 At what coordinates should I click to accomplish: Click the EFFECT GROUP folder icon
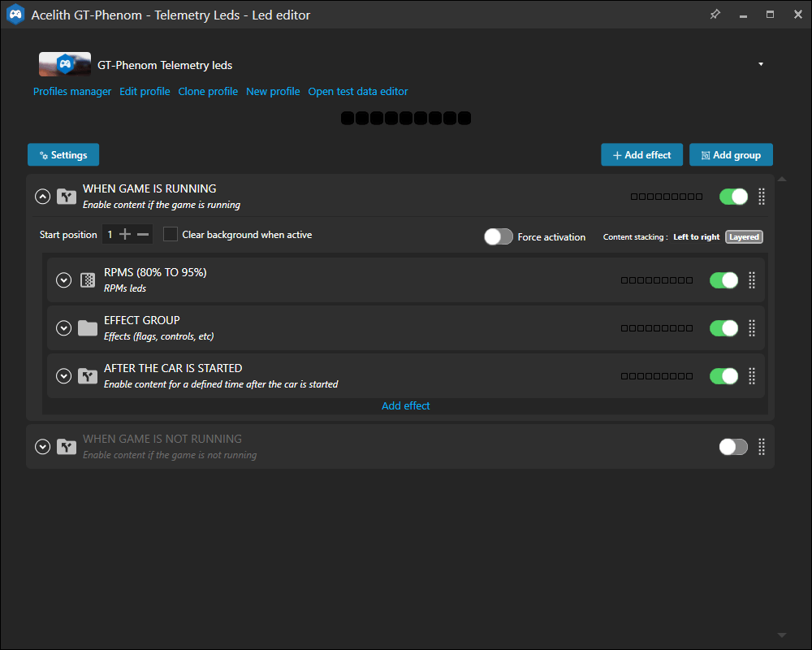pos(87,328)
